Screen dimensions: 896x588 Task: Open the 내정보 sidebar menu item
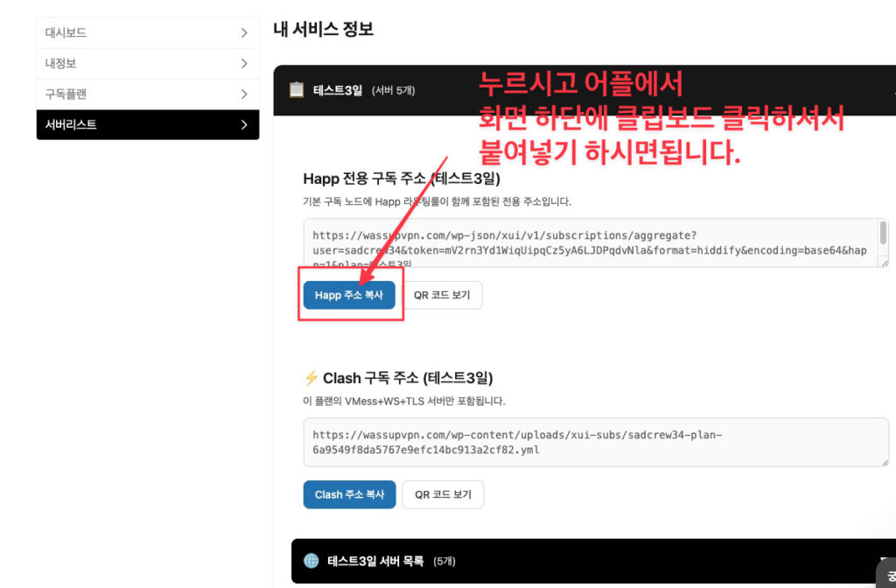click(x=148, y=63)
